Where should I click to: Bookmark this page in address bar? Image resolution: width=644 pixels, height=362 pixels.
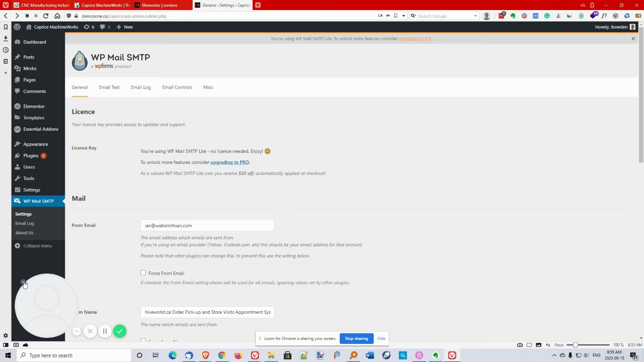(396, 16)
